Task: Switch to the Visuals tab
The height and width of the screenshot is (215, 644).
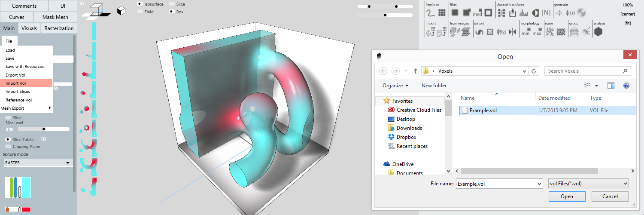Action: 29,28
